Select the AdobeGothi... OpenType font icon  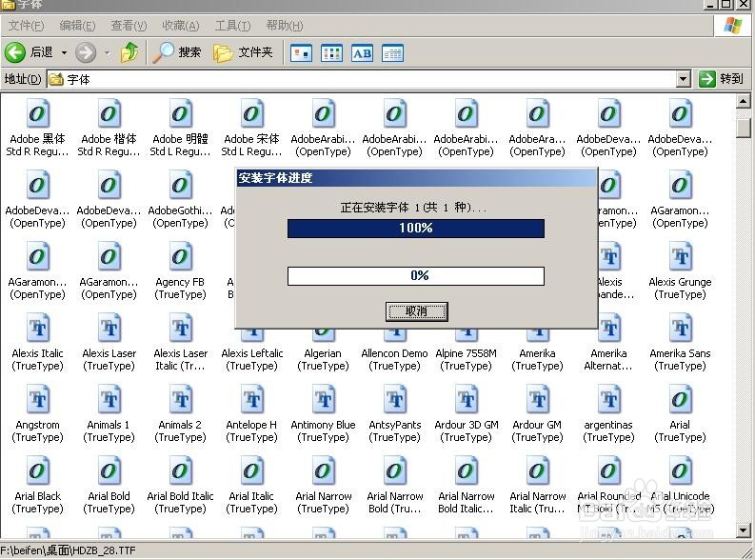tap(180, 185)
